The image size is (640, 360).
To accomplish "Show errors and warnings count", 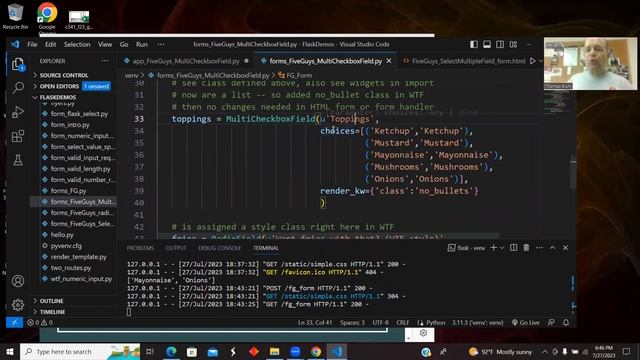I will click(40, 322).
